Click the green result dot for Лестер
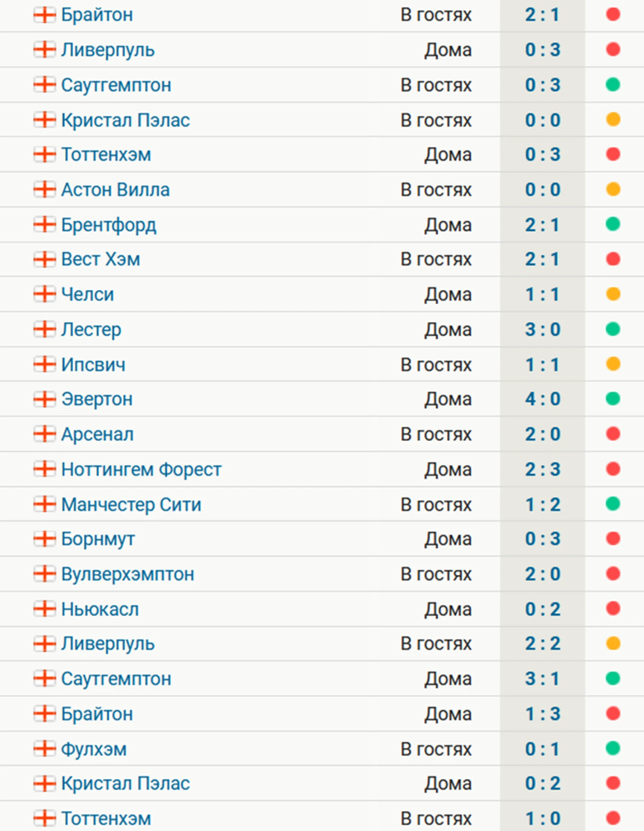 [x=613, y=329]
